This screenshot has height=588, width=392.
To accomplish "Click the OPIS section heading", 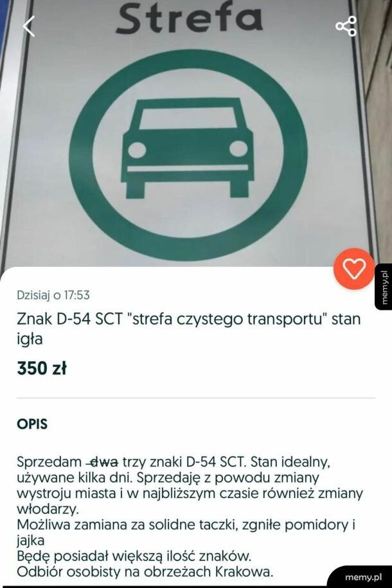I will (32, 424).
